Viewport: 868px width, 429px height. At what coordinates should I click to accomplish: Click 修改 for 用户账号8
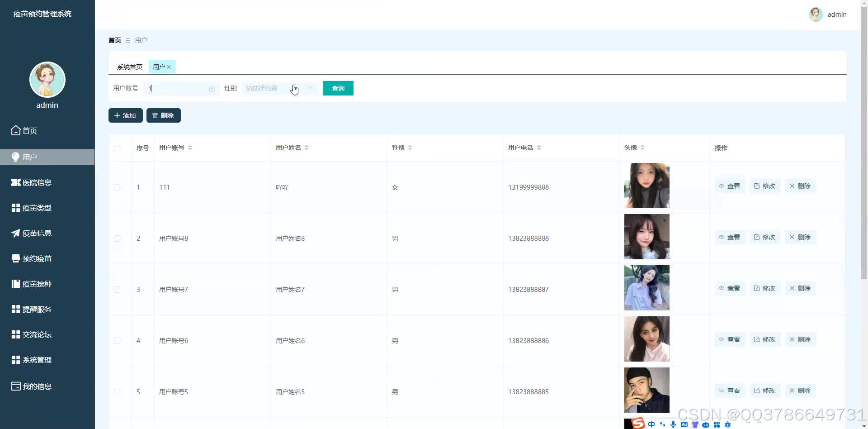[x=765, y=237]
